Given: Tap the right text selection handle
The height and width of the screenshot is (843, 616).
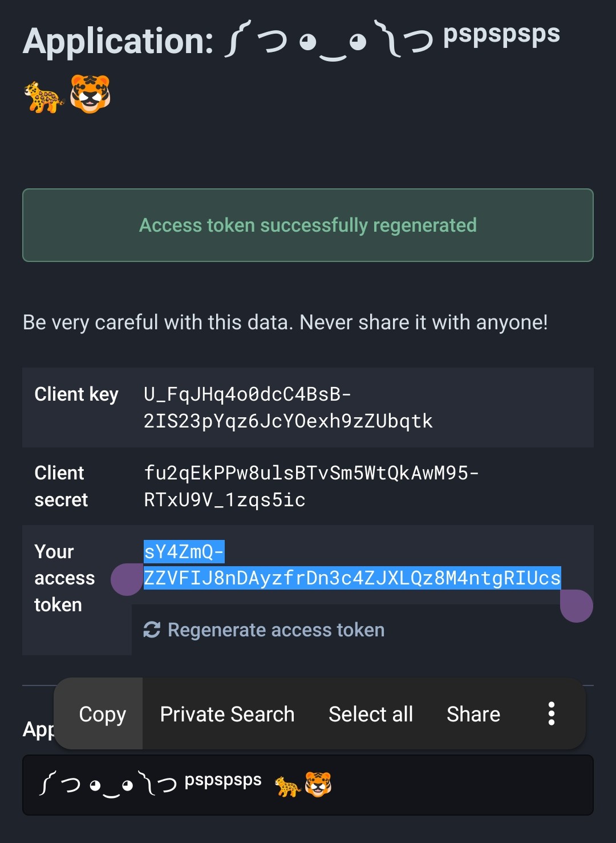Looking at the screenshot, I should 576,606.
